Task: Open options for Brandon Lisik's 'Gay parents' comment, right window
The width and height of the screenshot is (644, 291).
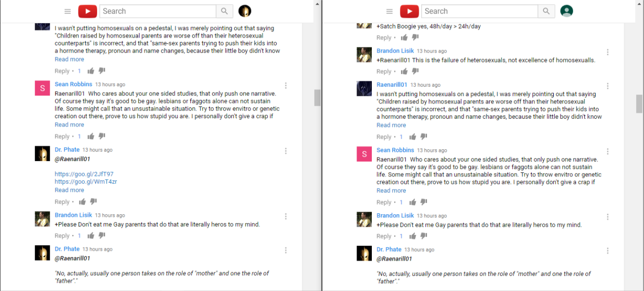Action: tap(608, 217)
